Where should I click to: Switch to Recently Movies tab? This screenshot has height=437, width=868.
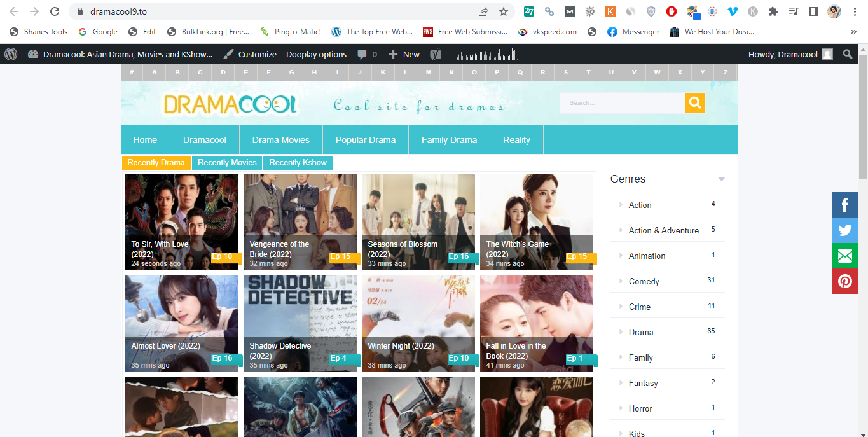click(x=227, y=162)
